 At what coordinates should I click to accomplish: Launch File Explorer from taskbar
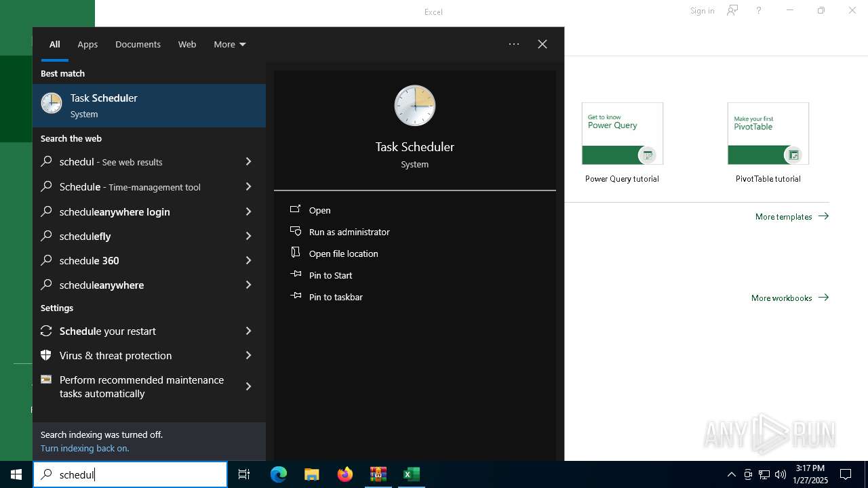(x=312, y=474)
